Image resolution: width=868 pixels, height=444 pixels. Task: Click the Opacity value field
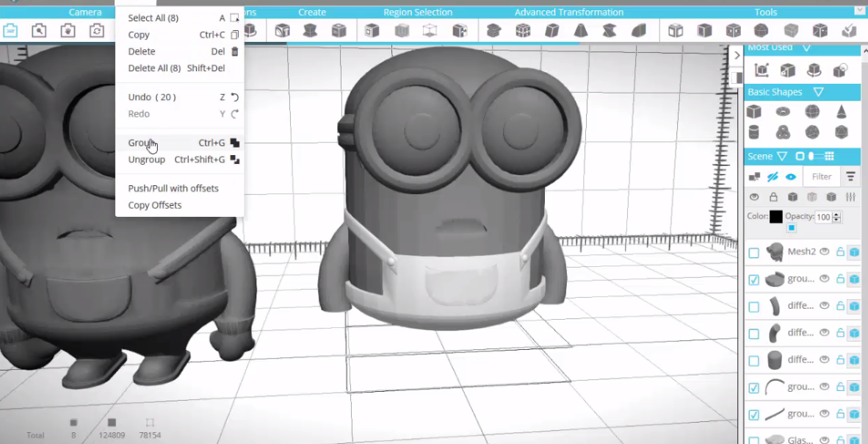click(824, 218)
